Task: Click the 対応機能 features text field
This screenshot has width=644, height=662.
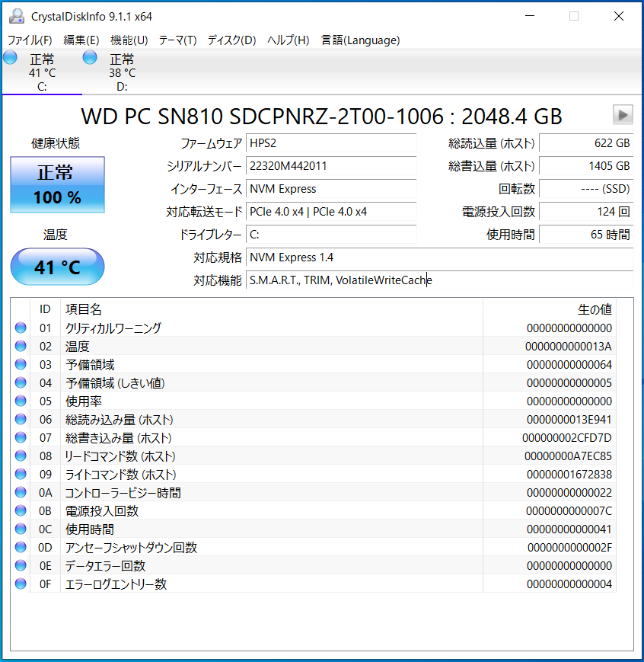Action: (x=439, y=280)
